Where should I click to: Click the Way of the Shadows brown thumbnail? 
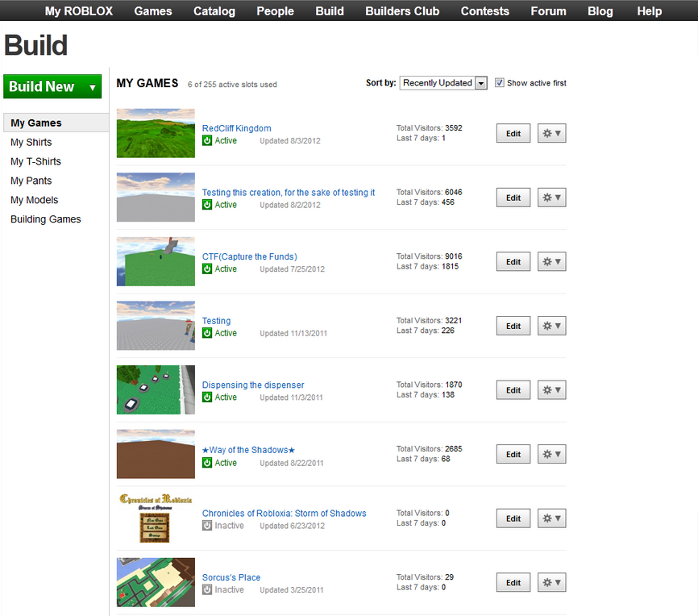pos(156,454)
